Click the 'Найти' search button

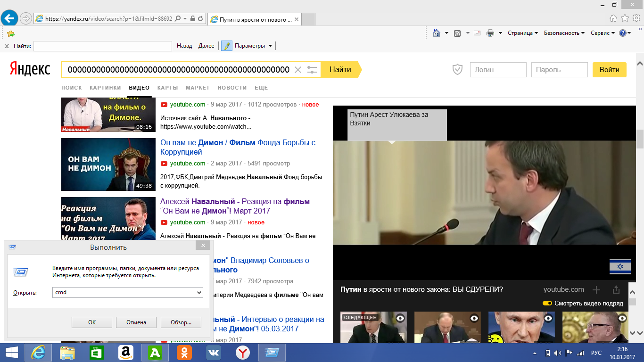coord(341,70)
